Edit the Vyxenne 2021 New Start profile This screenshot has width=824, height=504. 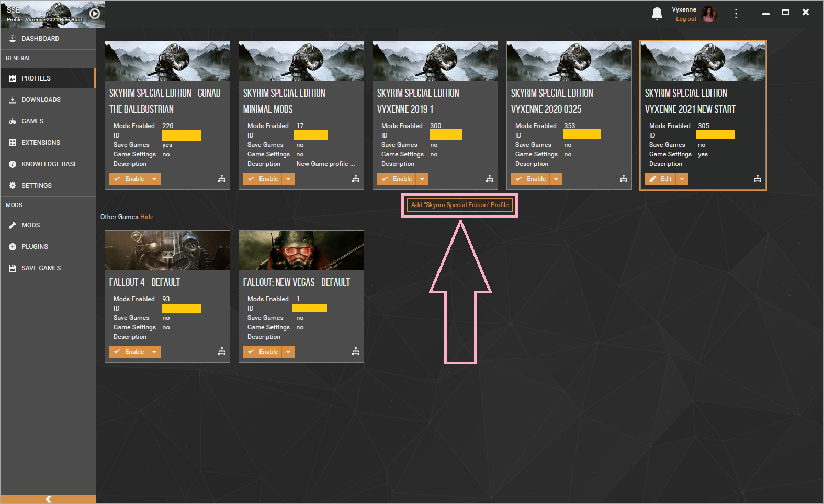661,179
